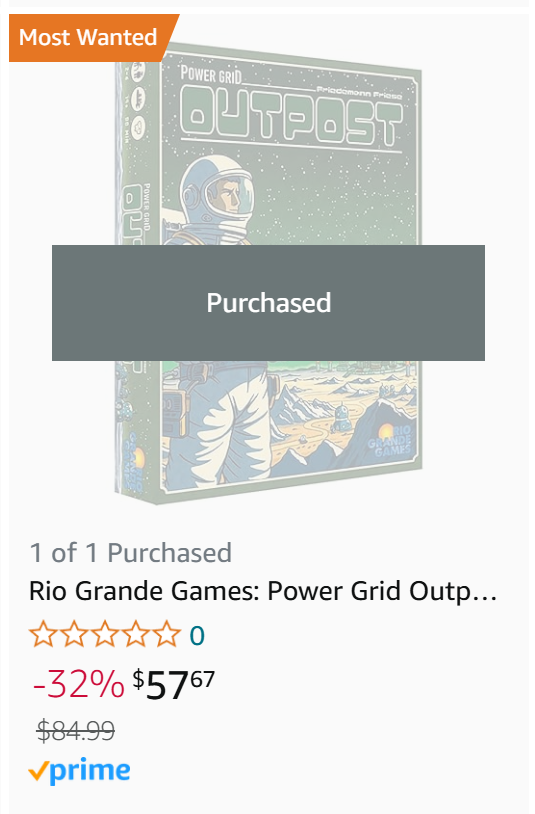The height and width of the screenshot is (814, 535).
Task: Click the OUTPOST title on the box cover
Action: pyautogui.click(x=292, y=116)
